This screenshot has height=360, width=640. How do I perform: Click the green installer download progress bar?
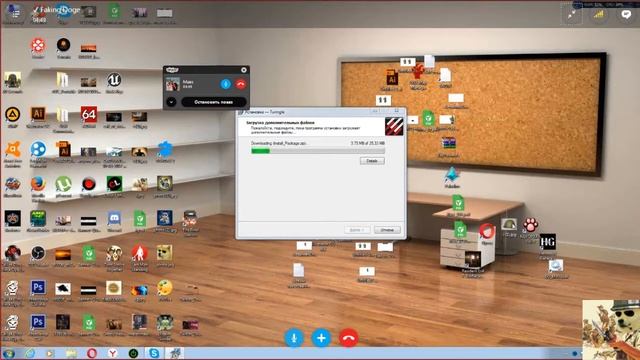pos(318,151)
